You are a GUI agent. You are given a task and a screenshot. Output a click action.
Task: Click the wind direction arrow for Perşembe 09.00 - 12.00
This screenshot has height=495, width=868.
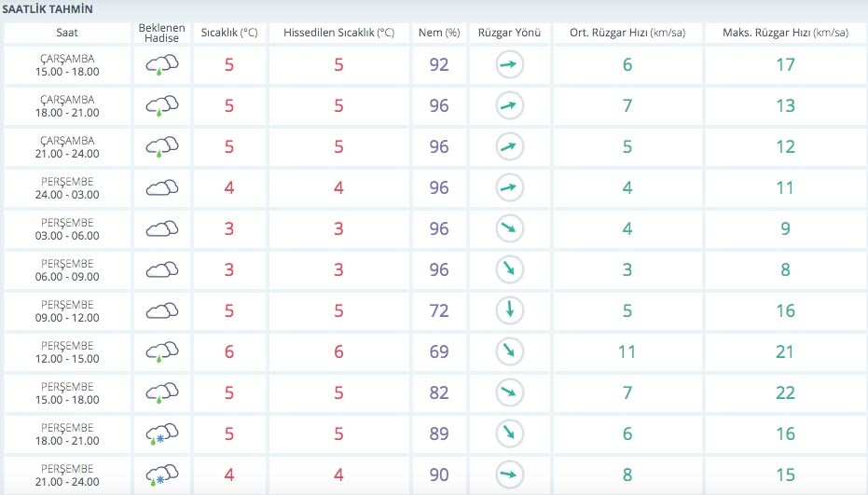510,310
